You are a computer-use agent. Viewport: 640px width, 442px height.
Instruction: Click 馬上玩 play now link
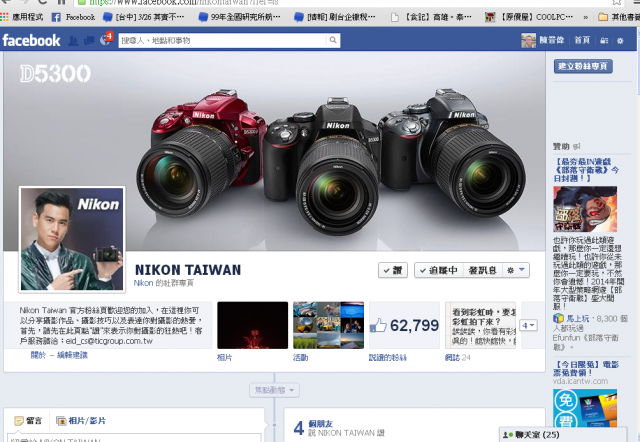[x=578, y=318]
